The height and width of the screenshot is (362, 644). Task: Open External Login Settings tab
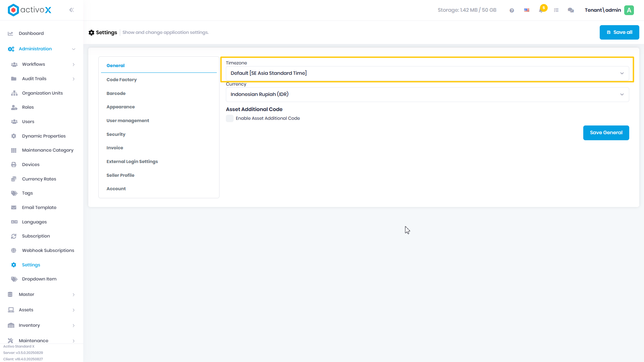[132, 162]
